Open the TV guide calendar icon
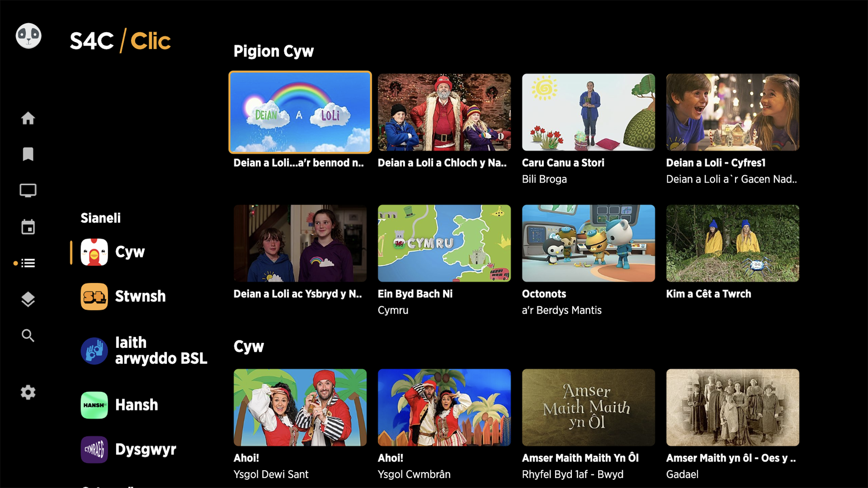The image size is (868, 488). 28,227
